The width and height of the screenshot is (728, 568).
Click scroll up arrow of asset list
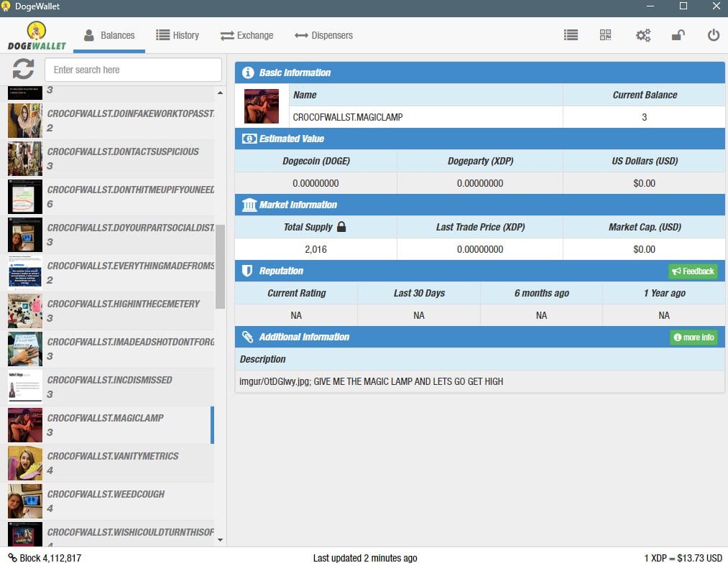[220, 93]
